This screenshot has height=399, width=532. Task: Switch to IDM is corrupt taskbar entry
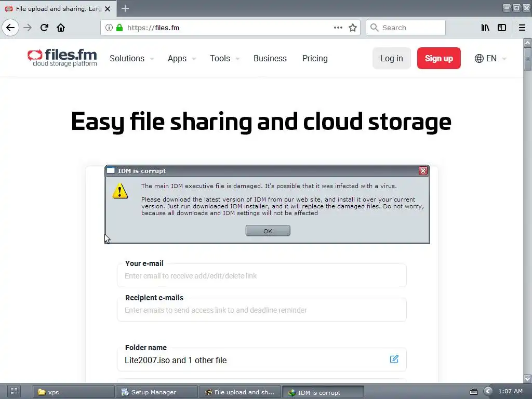(x=323, y=392)
